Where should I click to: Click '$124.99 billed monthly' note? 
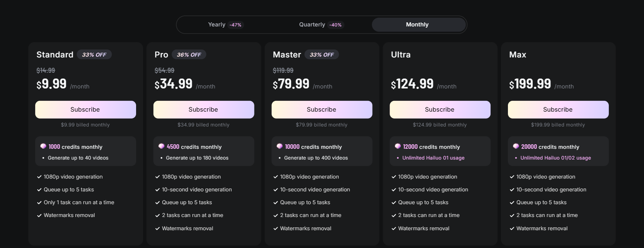[440, 125]
